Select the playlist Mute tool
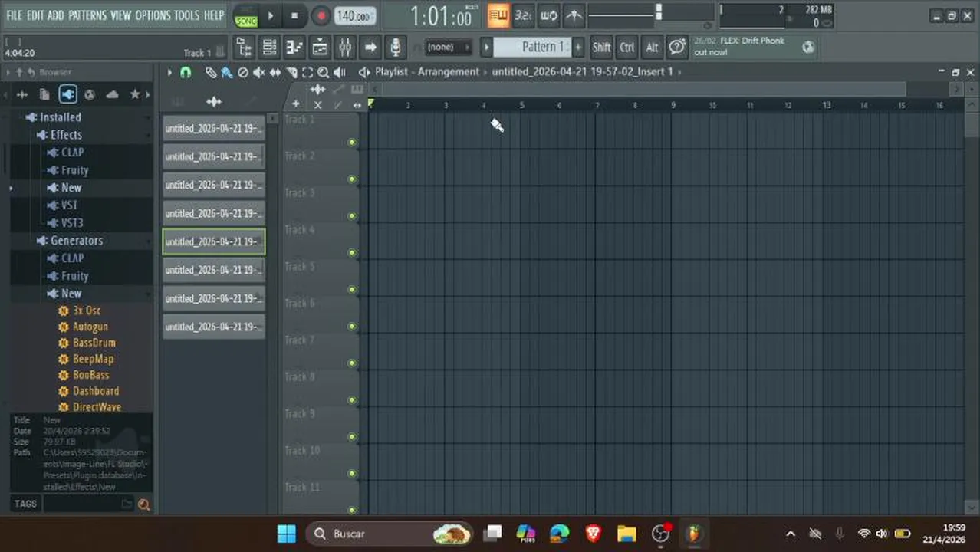 (x=259, y=72)
